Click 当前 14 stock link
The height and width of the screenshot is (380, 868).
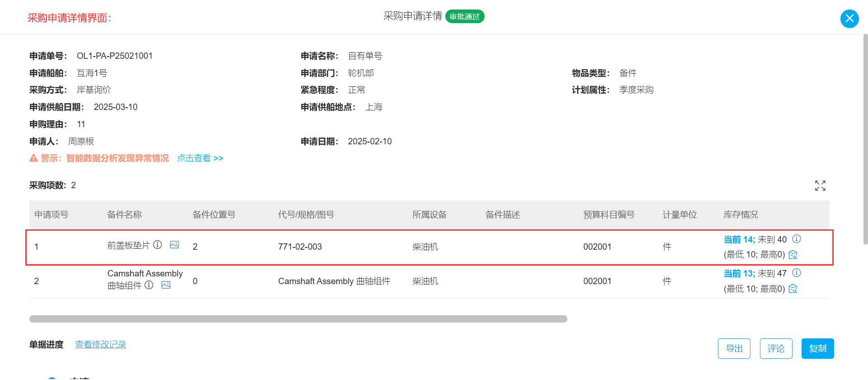coord(739,239)
